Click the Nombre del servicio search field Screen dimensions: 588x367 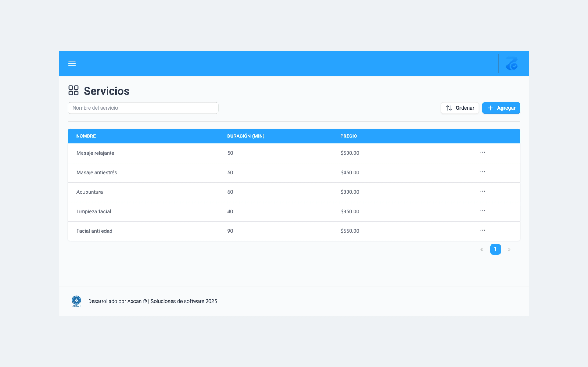tap(143, 108)
